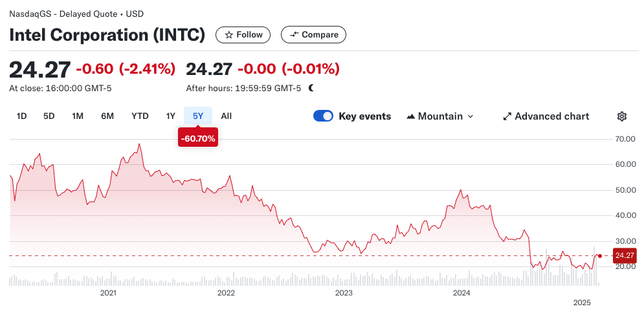Viewport: 644px width, 311px height.
Task: Click the compare arrows icon
Action: coord(294,35)
